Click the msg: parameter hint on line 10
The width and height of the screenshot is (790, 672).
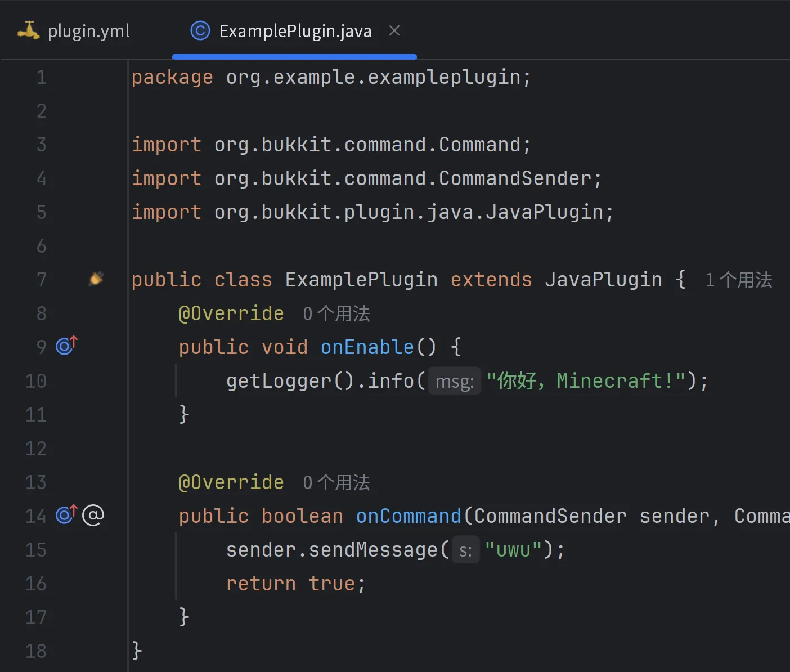tap(455, 381)
